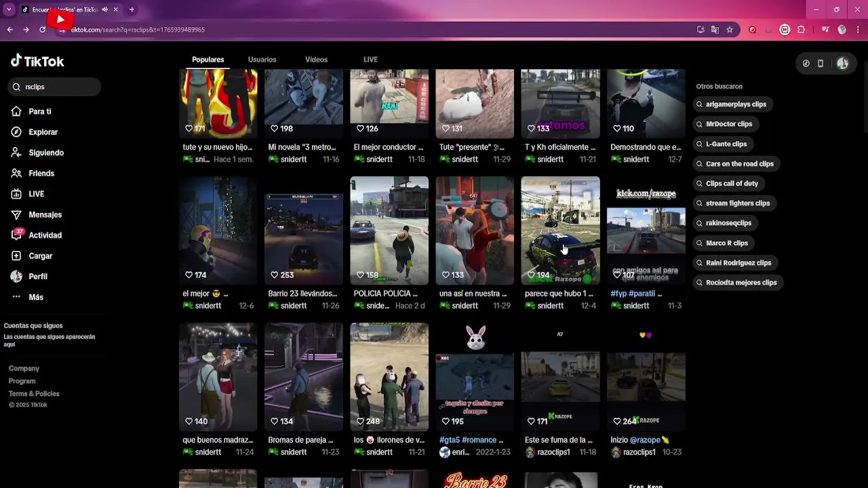Open video thumbnail with 248 likes

point(389,377)
